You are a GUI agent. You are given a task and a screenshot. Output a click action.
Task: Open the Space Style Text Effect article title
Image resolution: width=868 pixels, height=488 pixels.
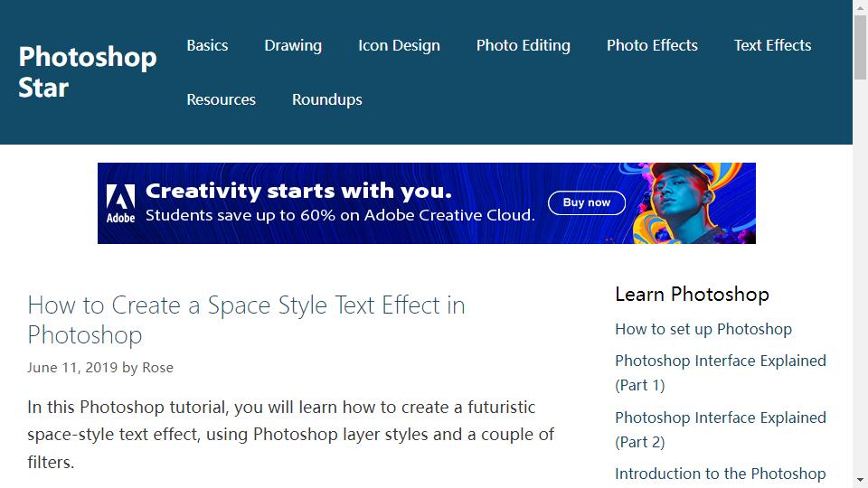point(246,320)
